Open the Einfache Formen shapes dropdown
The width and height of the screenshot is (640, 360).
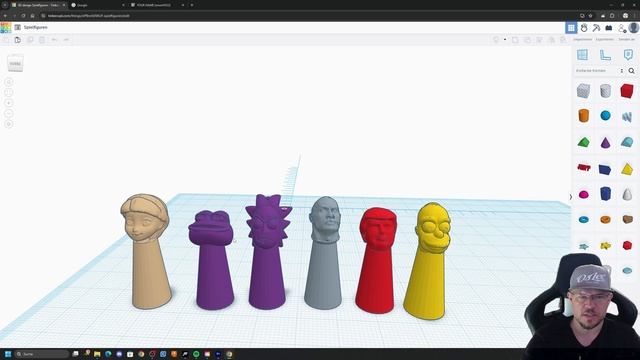pos(599,71)
